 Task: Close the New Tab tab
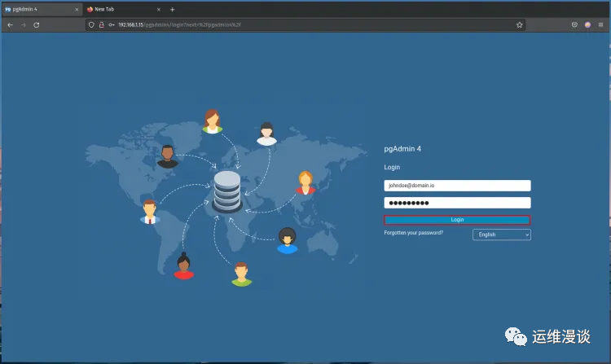pyautogui.click(x=159, y=9)
